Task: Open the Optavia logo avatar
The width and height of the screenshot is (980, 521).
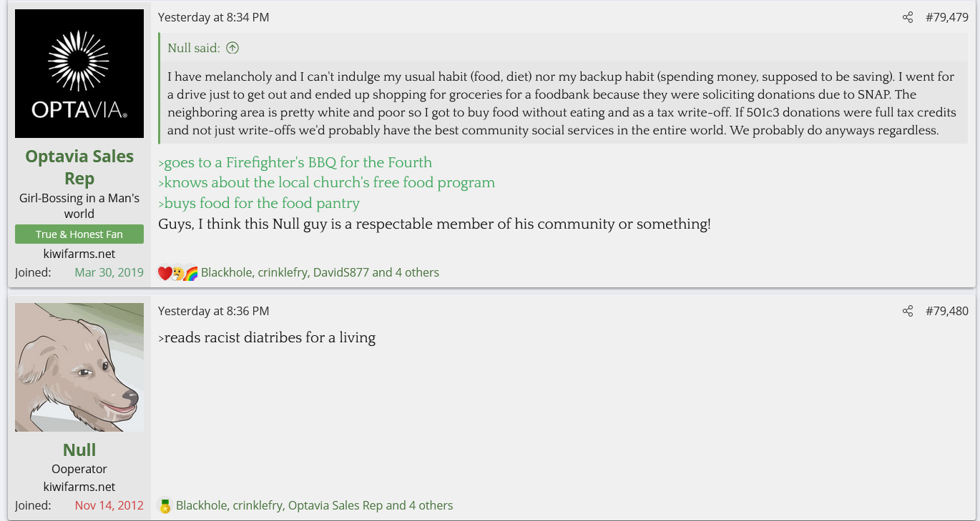Action: pyautogui.click(x=79, y=74)
